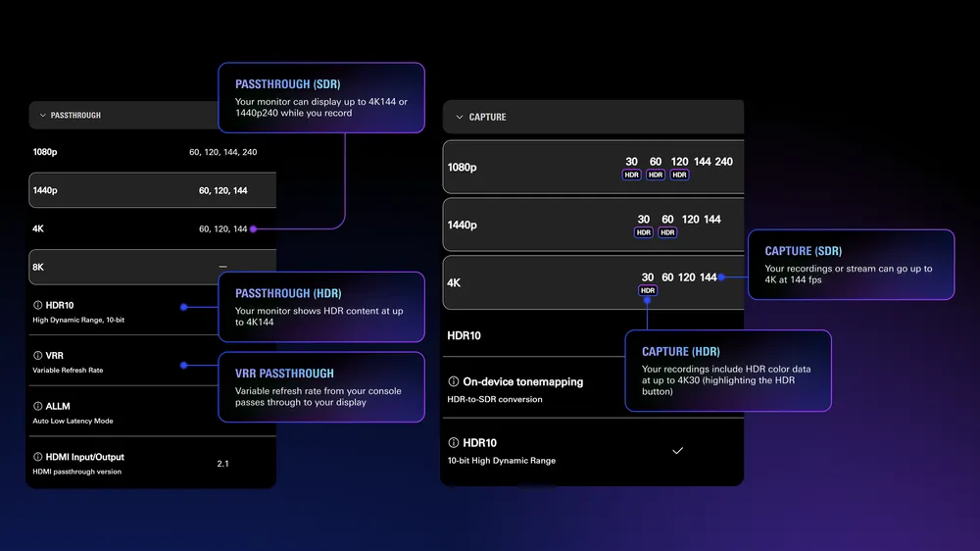Click HDR badge under 1440p 30
The height and width of the screenshot is (551, 980).
643,232
